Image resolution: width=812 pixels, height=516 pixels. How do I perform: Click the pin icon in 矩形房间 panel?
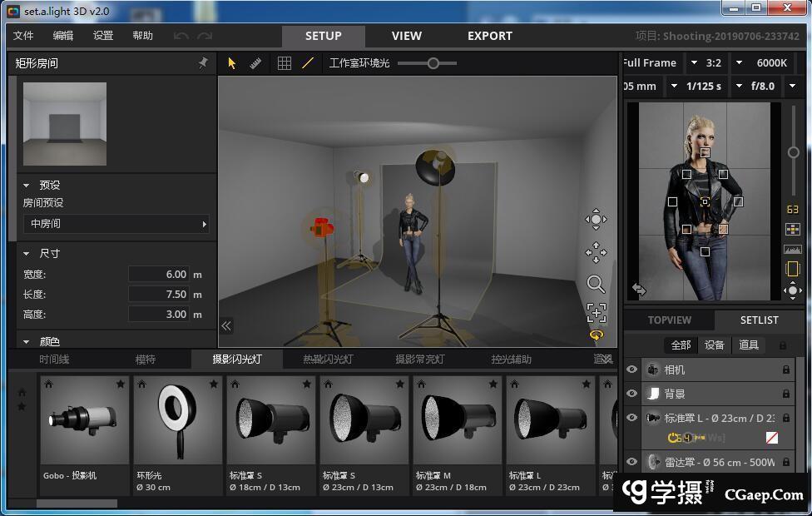(203, 63)
